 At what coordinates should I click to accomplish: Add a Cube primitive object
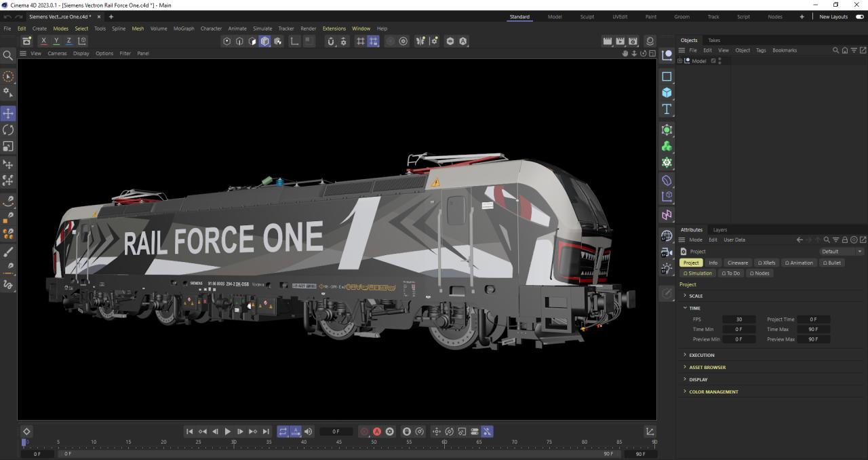point(667,93)
